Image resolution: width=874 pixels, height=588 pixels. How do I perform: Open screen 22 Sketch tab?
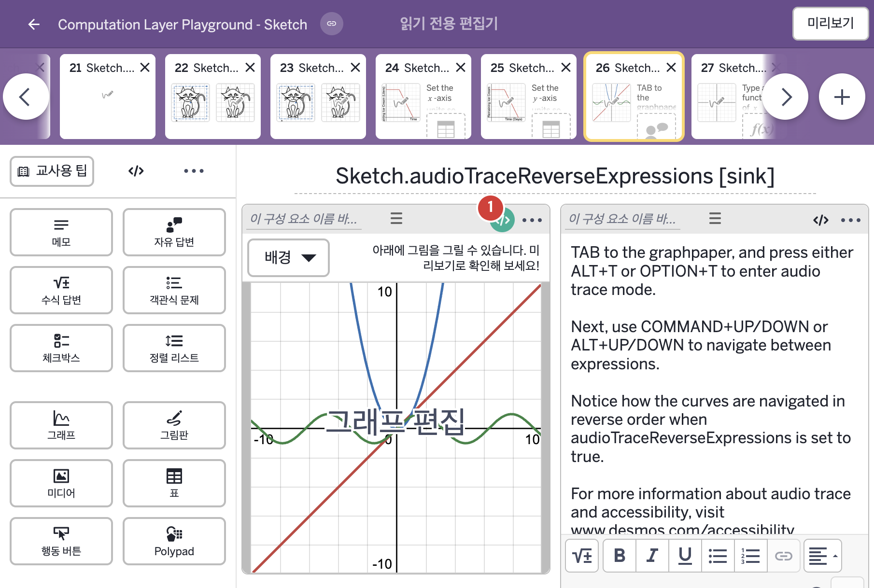[x=212, y=97]
